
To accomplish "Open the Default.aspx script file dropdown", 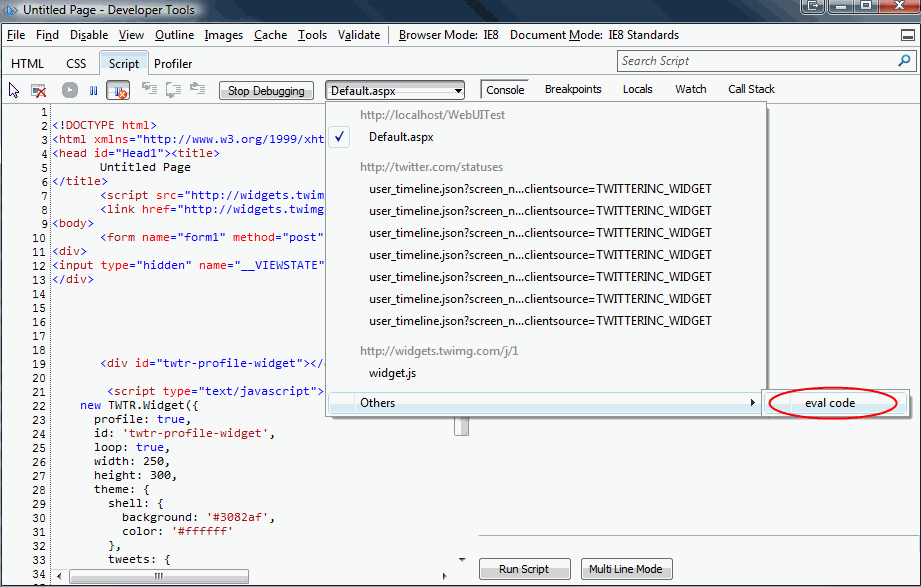I will point(395,90).
